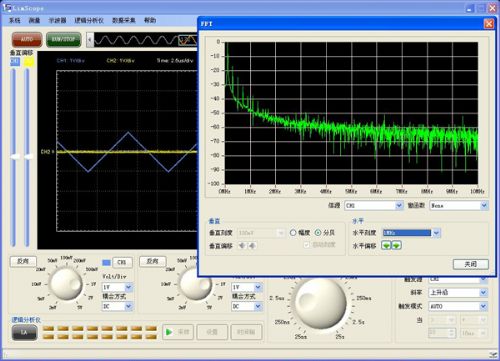Click the right green horizontal offset arrow
This screenshot has height=361, width=500.
pos(396,246)
